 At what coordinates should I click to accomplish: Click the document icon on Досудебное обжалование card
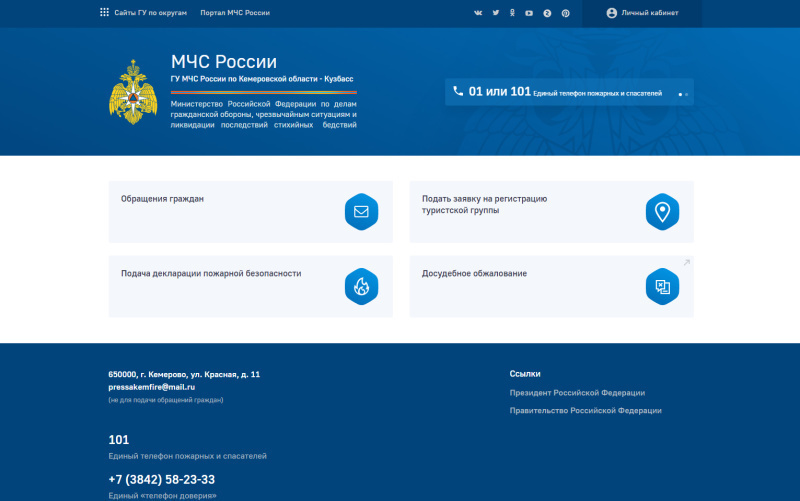(x=662, y=286)
